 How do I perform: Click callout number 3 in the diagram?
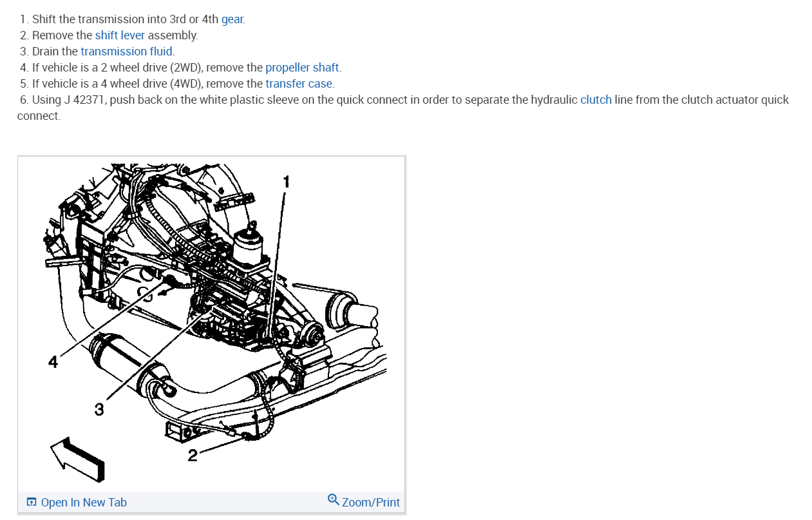pyautogui.click(x=99, y=409)
